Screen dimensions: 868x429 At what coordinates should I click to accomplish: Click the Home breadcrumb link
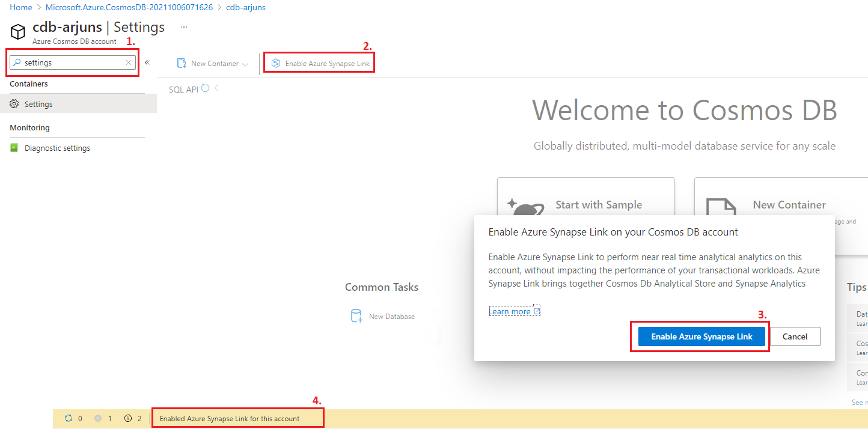coord(21,8)
